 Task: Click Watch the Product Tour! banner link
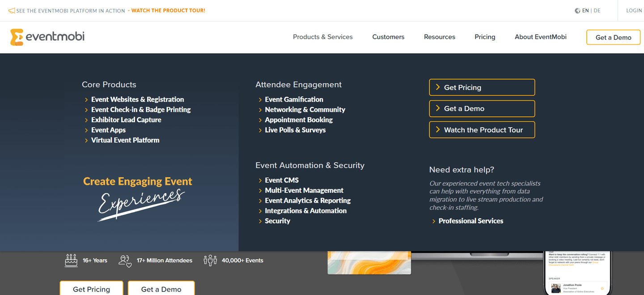point(168,11)
